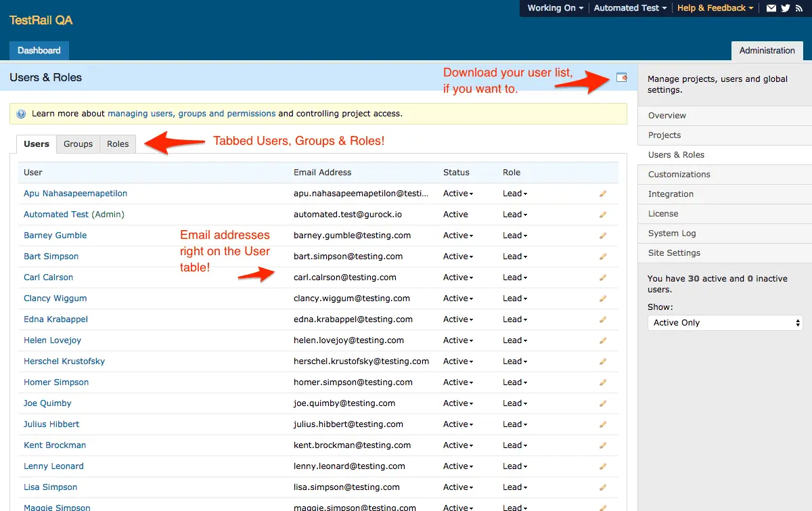The image size is (812, 511).
Task: Open Integration in the admin sidebar
Action: [x=725, y=194]
